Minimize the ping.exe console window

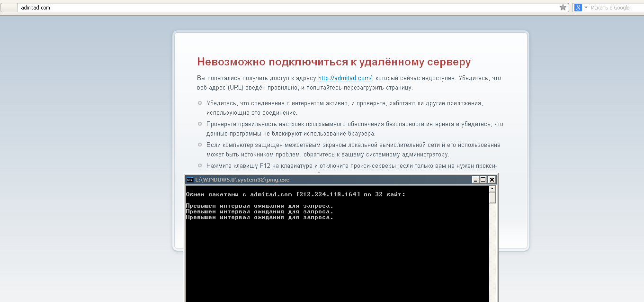coord(475,180)
